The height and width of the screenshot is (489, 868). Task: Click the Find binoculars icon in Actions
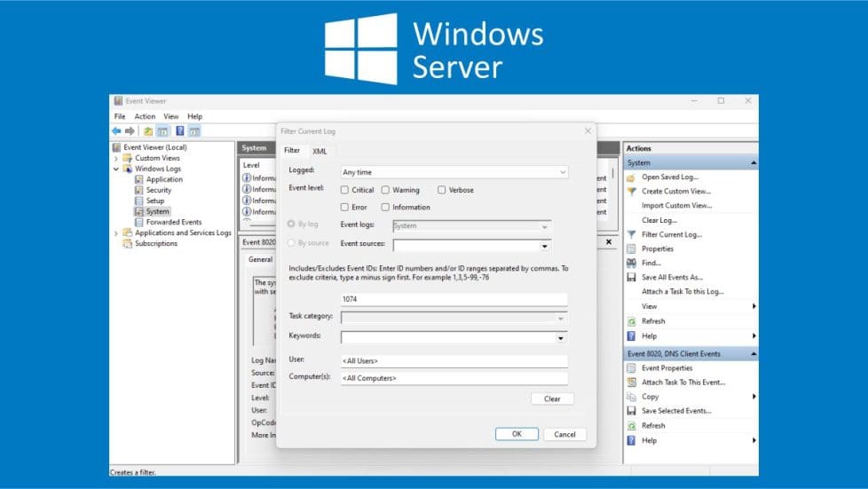point(632,264)
